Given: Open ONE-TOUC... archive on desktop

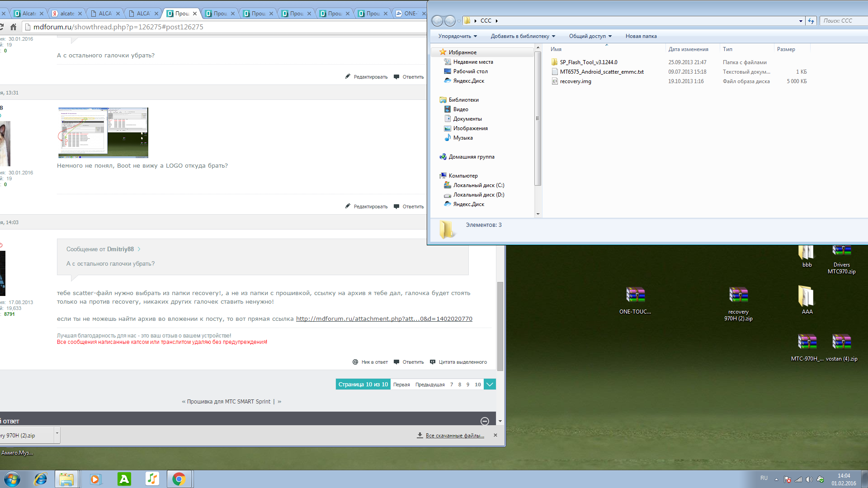Looking at the screenshot, I should click(635, 296).
